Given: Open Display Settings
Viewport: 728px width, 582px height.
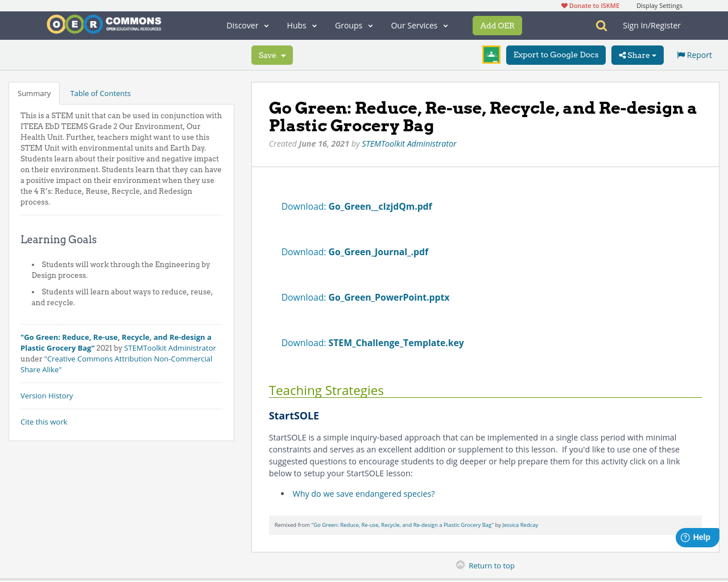Looking at the screenshot, I should pos(659,5).
